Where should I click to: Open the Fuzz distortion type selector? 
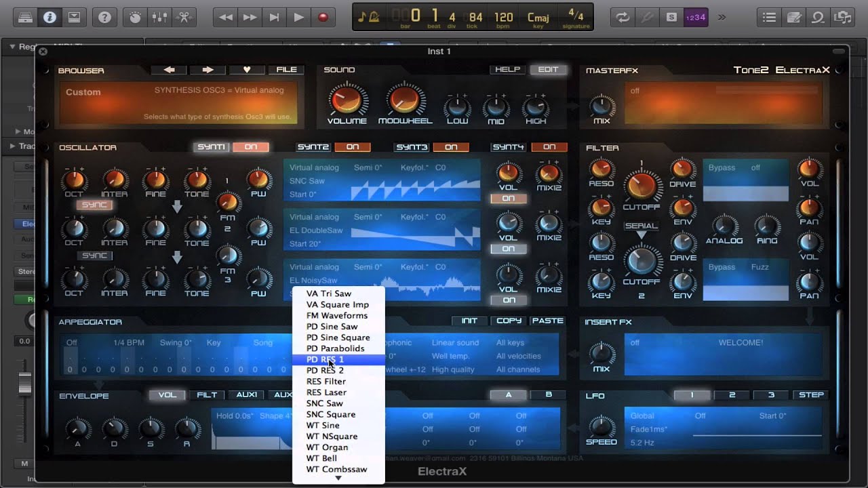[x=759, y=267]
